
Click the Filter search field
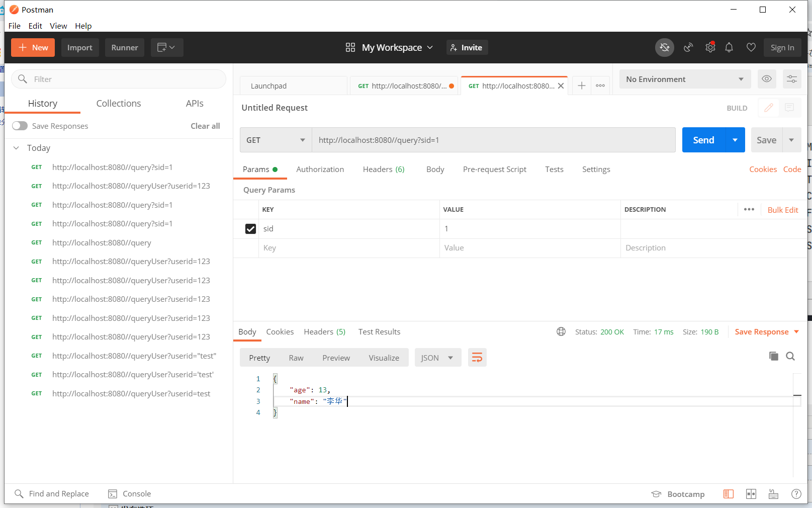(x=119, y=79)
